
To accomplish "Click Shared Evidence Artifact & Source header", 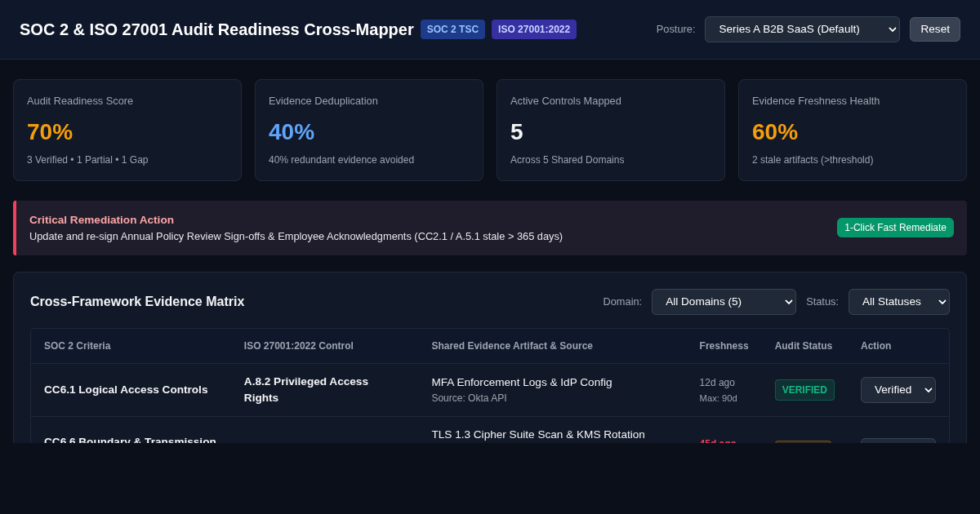I will (512, 346).
